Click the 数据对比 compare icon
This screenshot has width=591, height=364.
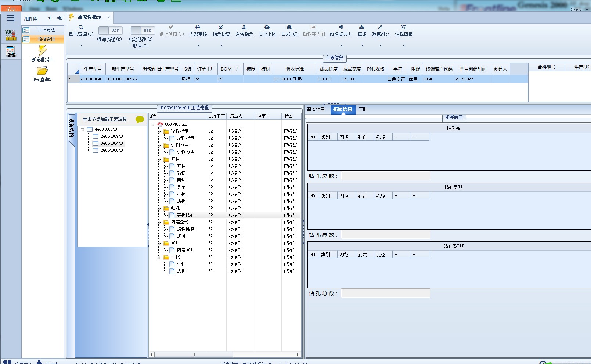[380, 27]
